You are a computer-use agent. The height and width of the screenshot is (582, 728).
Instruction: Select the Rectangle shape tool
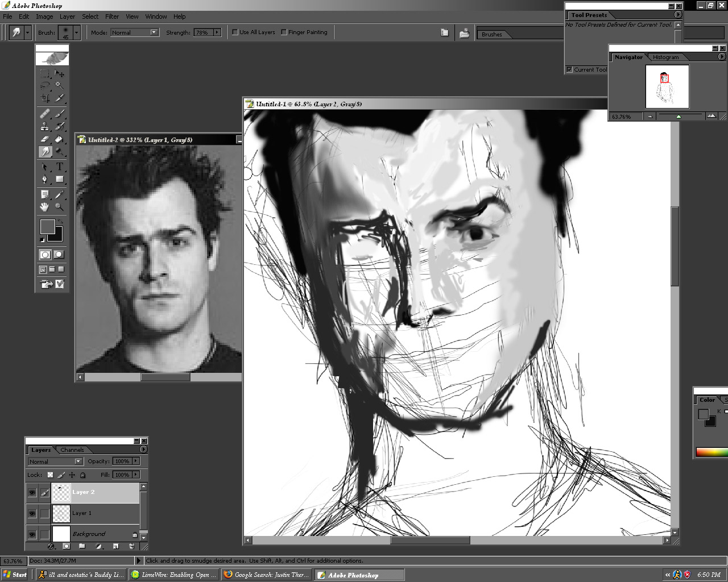click(x=59, y=179)
